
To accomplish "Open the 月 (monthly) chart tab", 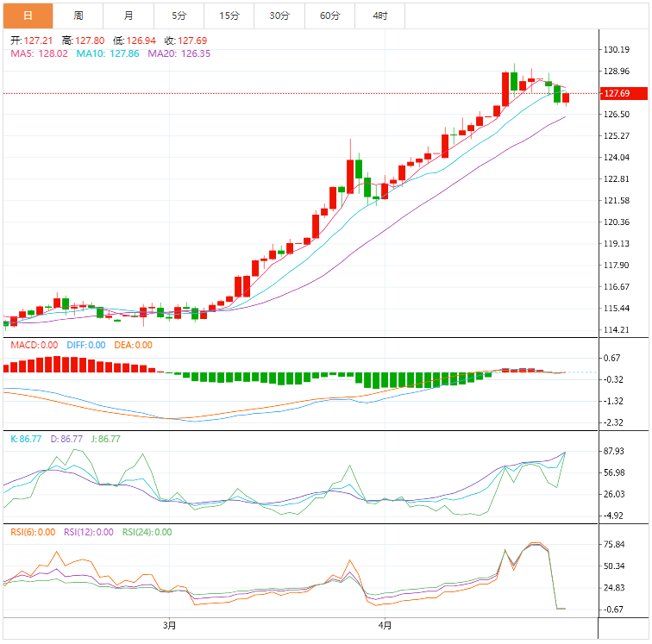I will coord(129,16).
